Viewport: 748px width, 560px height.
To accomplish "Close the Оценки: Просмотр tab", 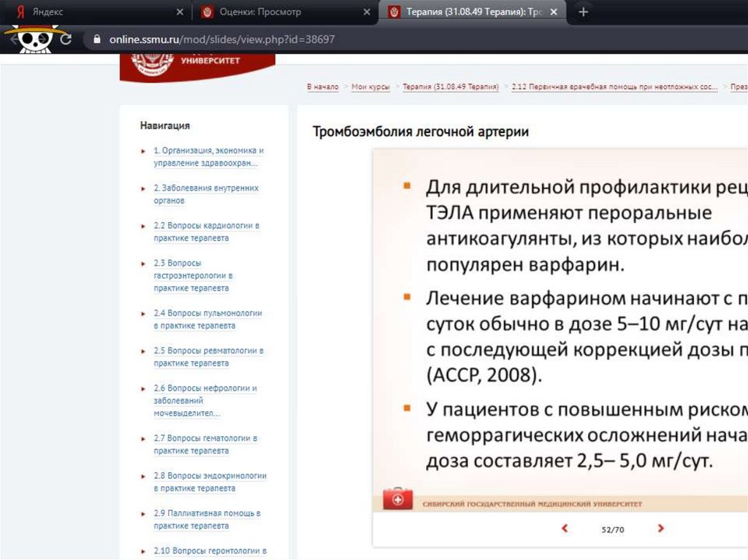I will point(366,12).
